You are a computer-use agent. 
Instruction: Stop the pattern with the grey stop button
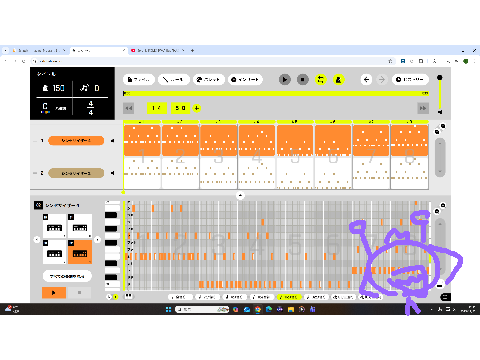(x=79, y=293)
